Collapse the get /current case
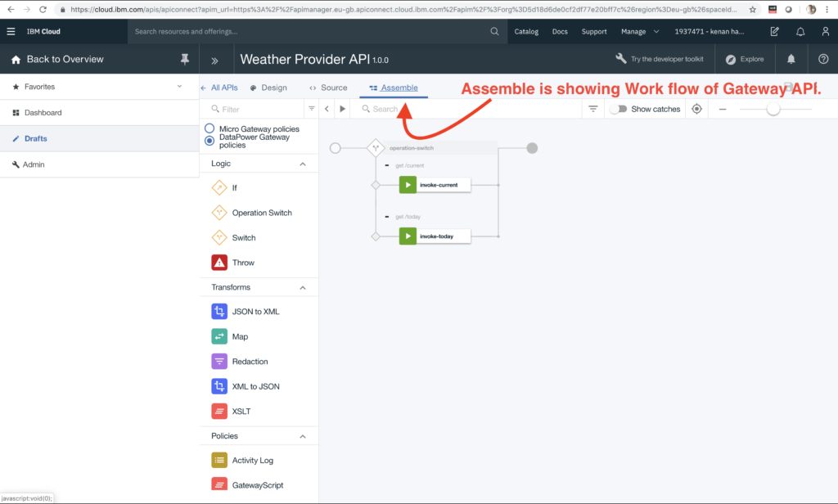 pyautogui.click(x=387, y=165)
